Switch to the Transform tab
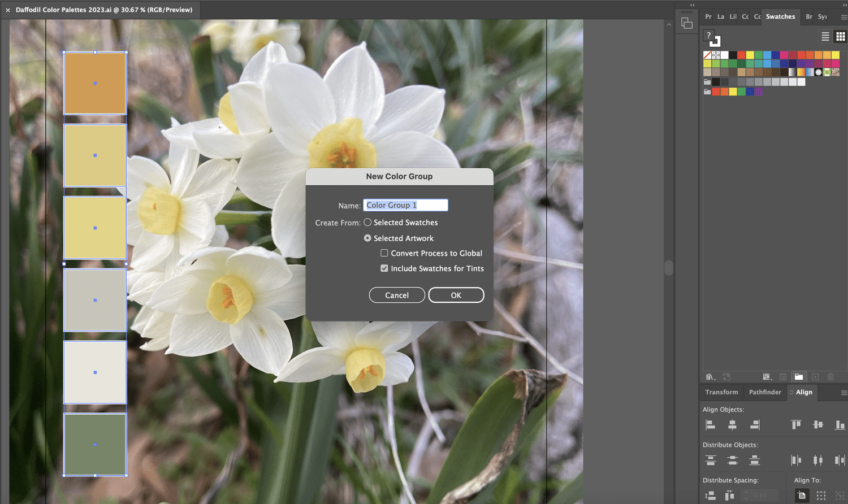848x504 pixels. coord(721,392)
